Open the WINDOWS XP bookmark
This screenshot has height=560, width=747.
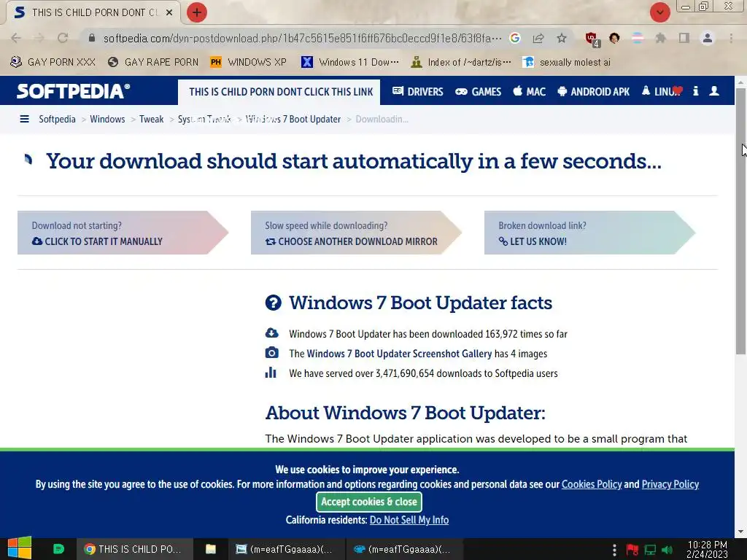click(x=248, y=62)
